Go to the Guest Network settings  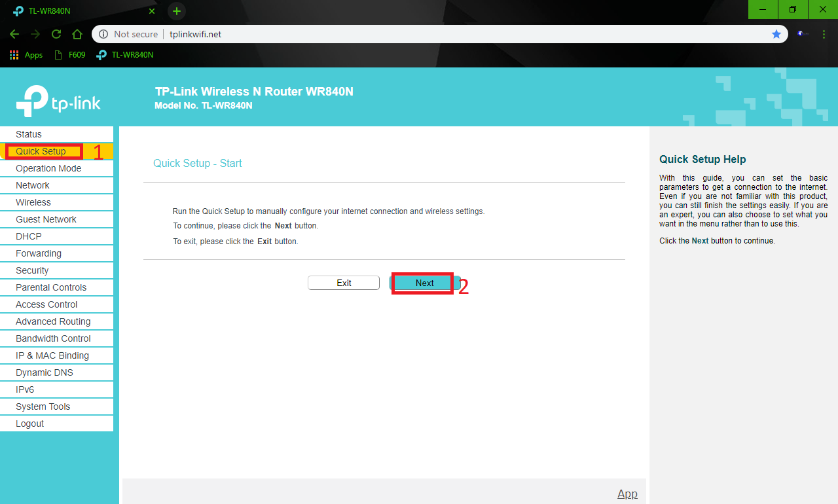56,219
